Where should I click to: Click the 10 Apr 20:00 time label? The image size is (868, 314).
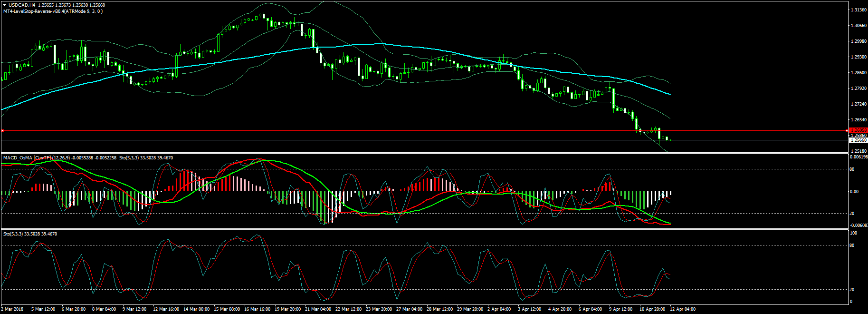pyautogui.click(x=652, y=309)
